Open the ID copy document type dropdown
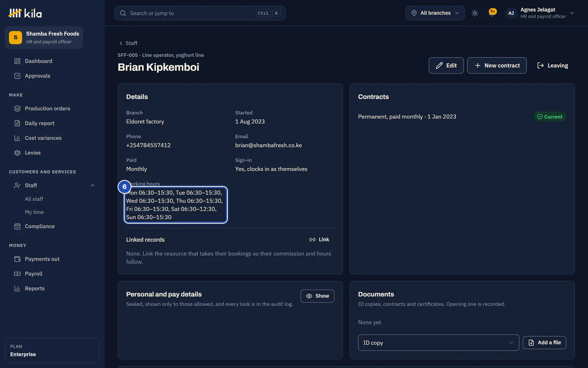This screenshot has height=368, width=588. [x=439, y=343]
